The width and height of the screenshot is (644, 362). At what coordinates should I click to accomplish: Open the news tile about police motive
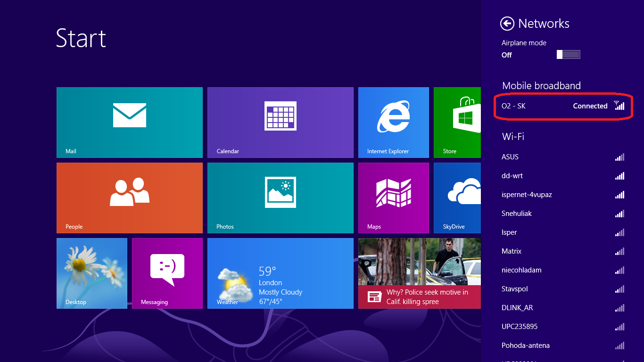point(420,273)
